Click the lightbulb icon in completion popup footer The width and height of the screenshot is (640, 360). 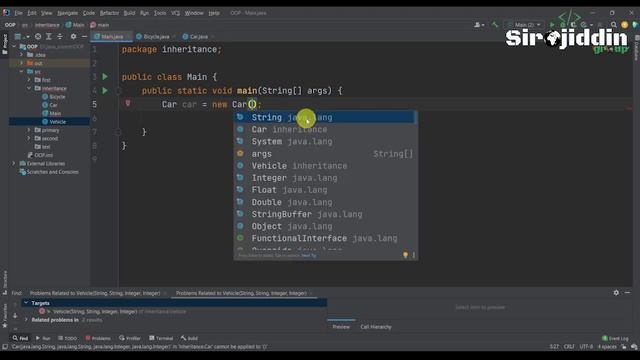tap(405, 255)
